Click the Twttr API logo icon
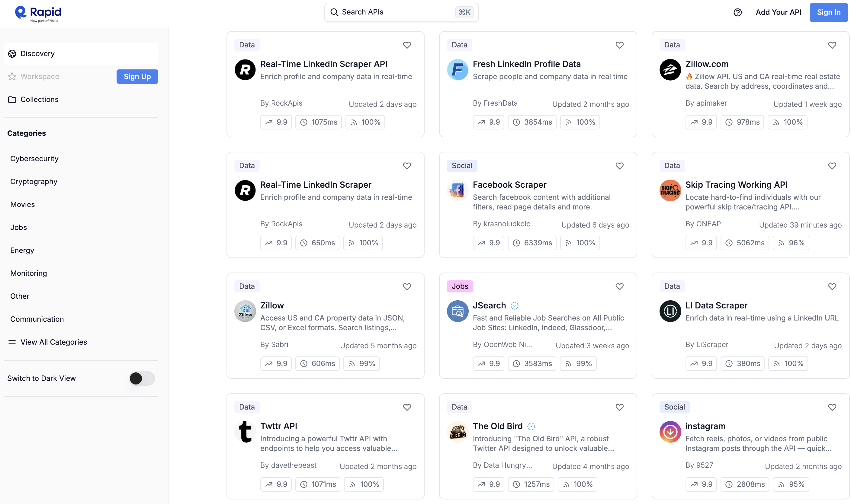The image size is (851, 504). pyautogui.click(x=245, y=432)
